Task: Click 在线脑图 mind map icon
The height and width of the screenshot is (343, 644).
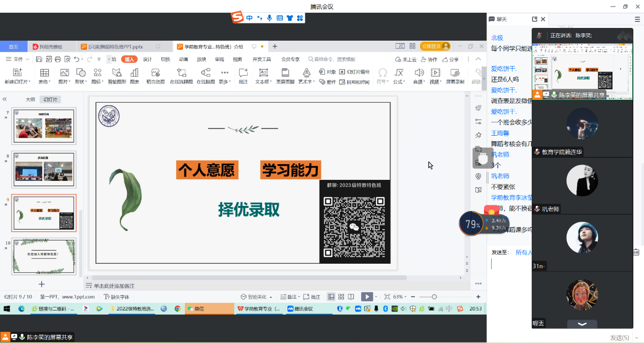Action: [x=206, y=73]
